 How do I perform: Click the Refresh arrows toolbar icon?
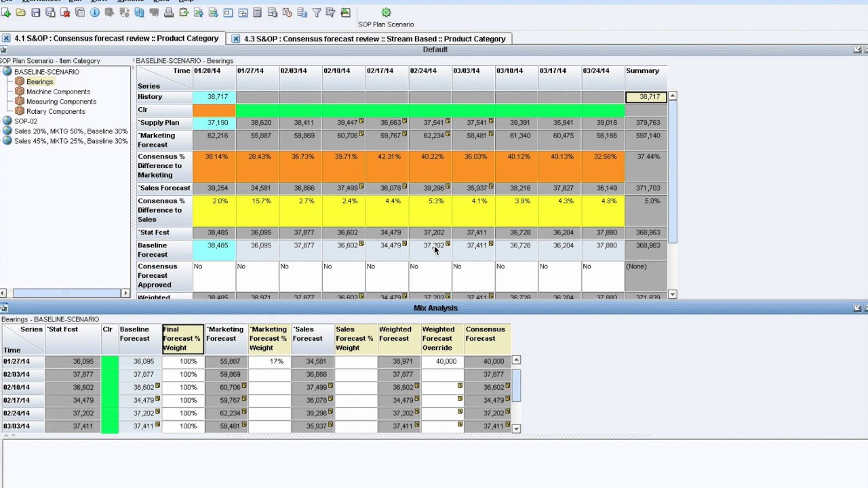[139, 12]
